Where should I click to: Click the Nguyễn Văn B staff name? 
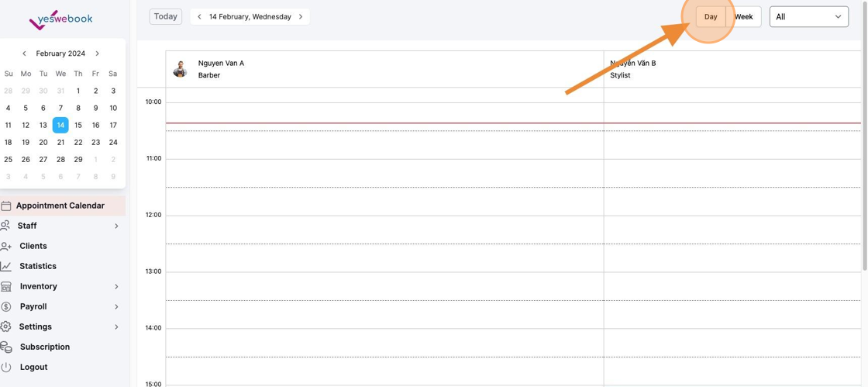click(x=632, y=63)
